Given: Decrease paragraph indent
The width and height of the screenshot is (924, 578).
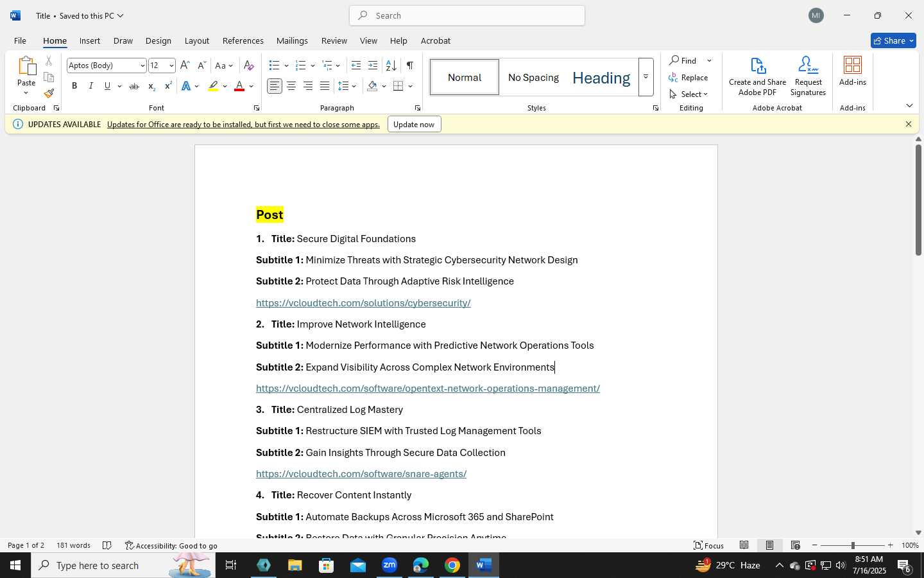Looking at the screenshot, I should point(356,66).
